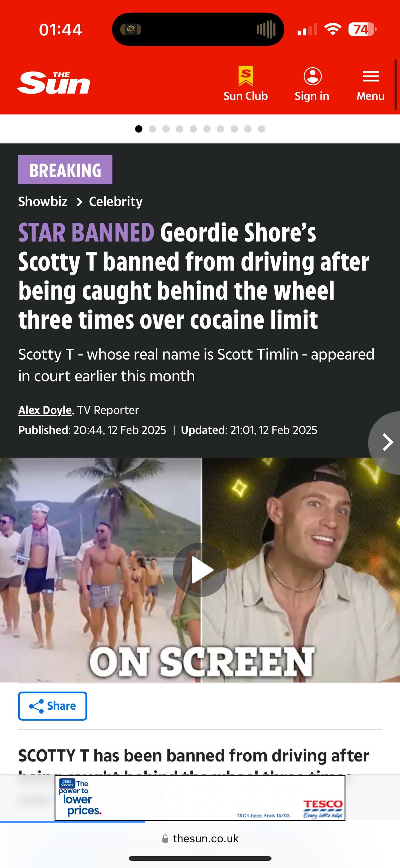This screenshot has height=868, width=400.
Task: Open the Celebrity breadcrumb section
Action: pos(116,202)
